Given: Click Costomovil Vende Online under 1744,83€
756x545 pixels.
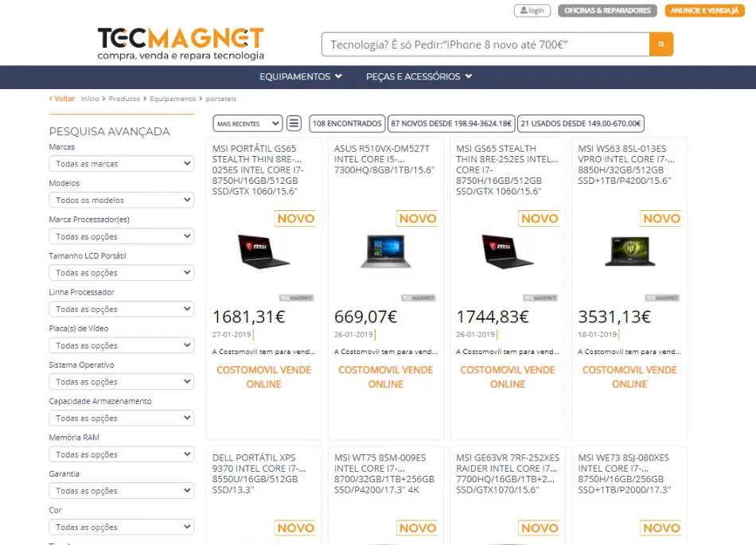Looking at the screenshot, I should tap(508, 377).
